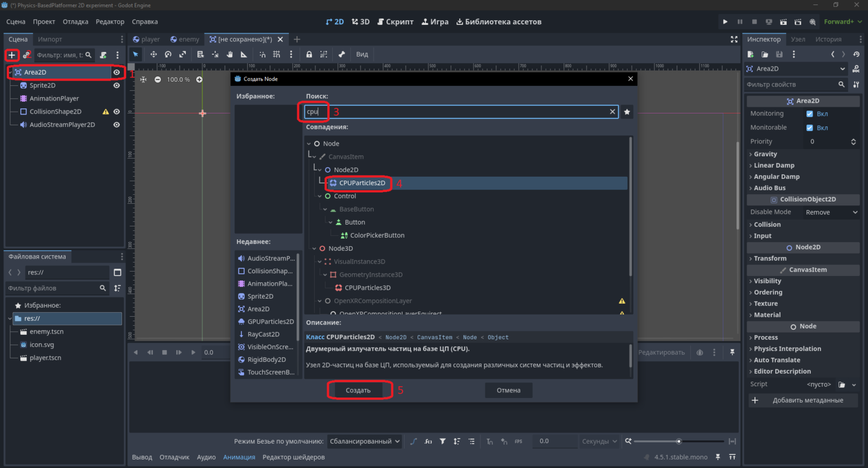The image size is (868, 468).
Task: Open the Disable Mode Remove dropdown
Action: pyautogui.click(x=831, y=212)
